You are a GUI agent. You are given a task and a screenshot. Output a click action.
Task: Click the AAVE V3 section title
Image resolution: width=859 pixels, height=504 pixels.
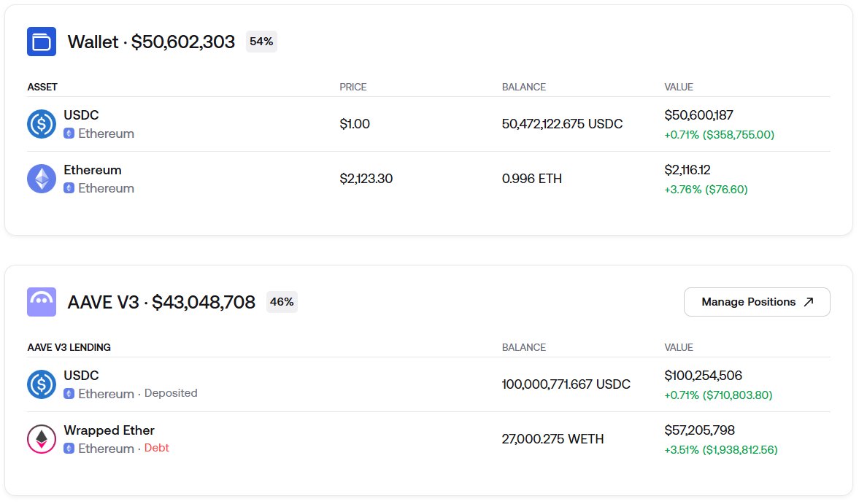click(161, 302)
